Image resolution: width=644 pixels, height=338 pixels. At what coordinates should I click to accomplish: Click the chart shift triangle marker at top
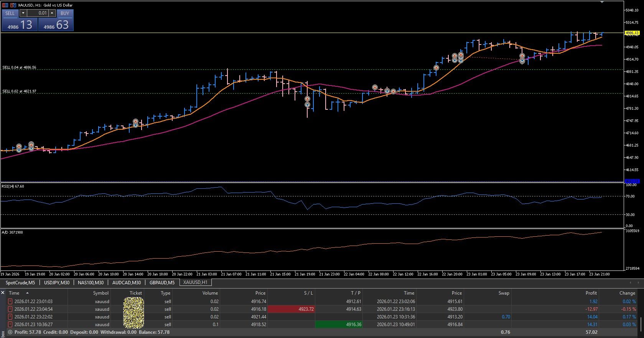tap(602, 2)
